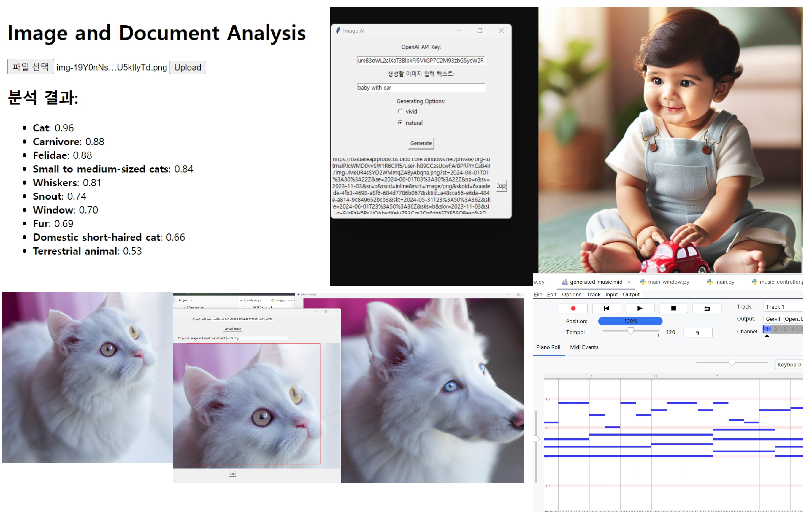Click the C6 label in the piano roll

pyautogui.click(x=548, y=428)
